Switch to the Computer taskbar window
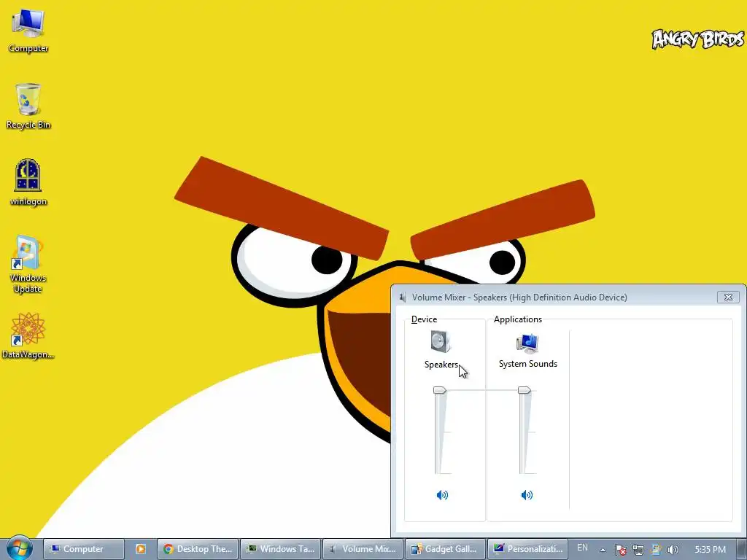 84,549
